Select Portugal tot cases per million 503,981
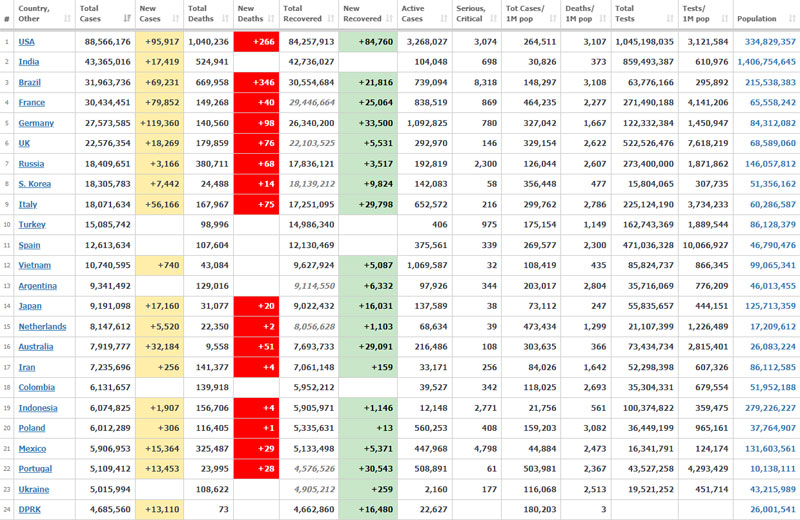800x520 pixels. [x=540, y=469]
